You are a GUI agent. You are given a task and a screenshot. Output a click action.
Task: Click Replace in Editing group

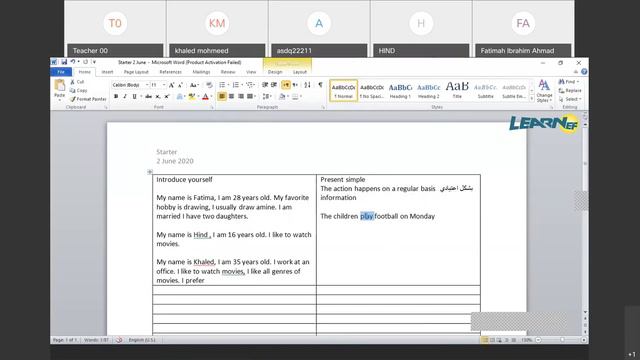(x=570, y=91)
